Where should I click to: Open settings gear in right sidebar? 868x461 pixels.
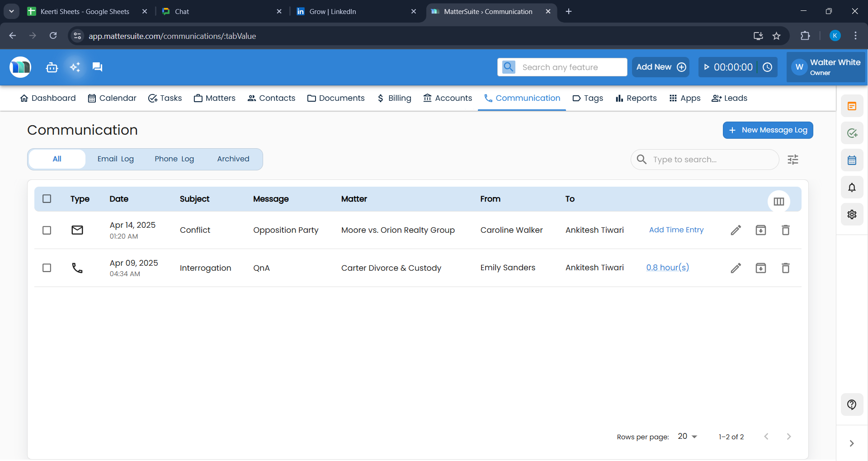click(x=852, y=214)
